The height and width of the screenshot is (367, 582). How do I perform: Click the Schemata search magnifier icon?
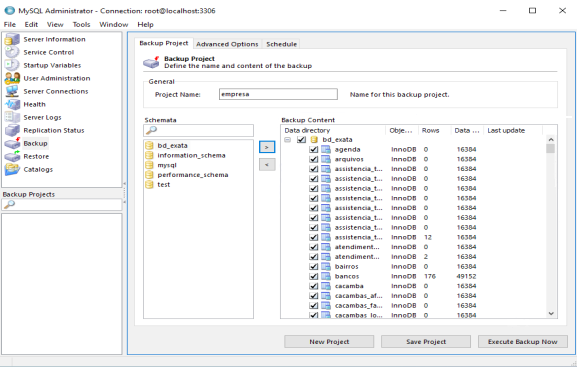point(151,130)
